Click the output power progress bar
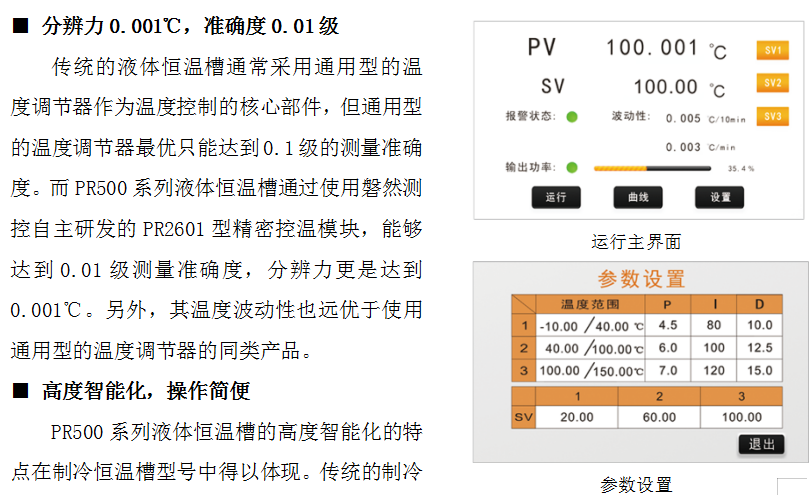 coord(652,168)
